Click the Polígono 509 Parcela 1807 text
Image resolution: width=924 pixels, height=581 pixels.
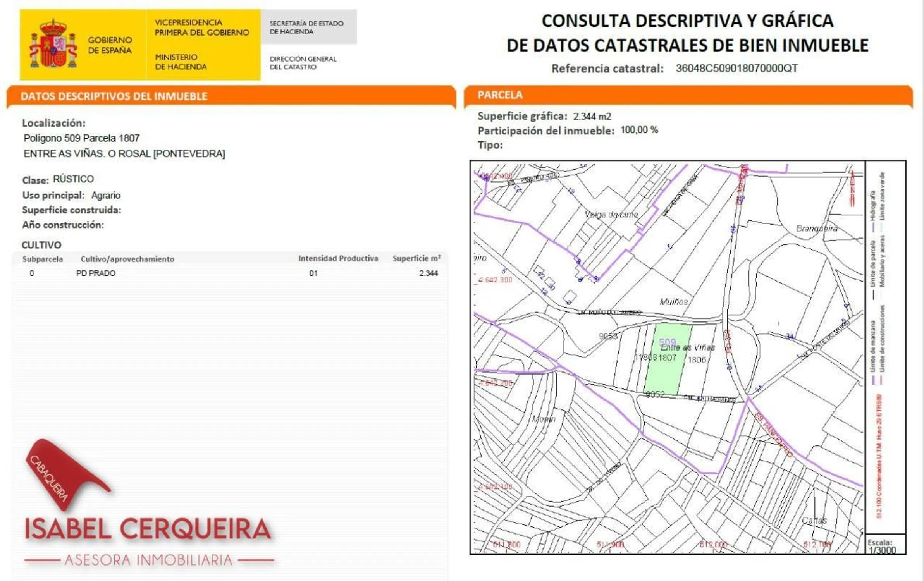coord(81,138)
